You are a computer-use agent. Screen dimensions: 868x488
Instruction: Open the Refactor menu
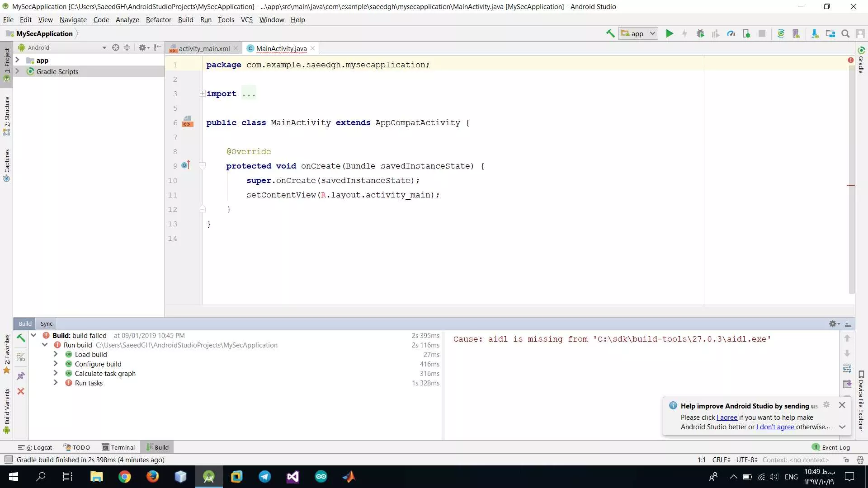coord(158,20)
